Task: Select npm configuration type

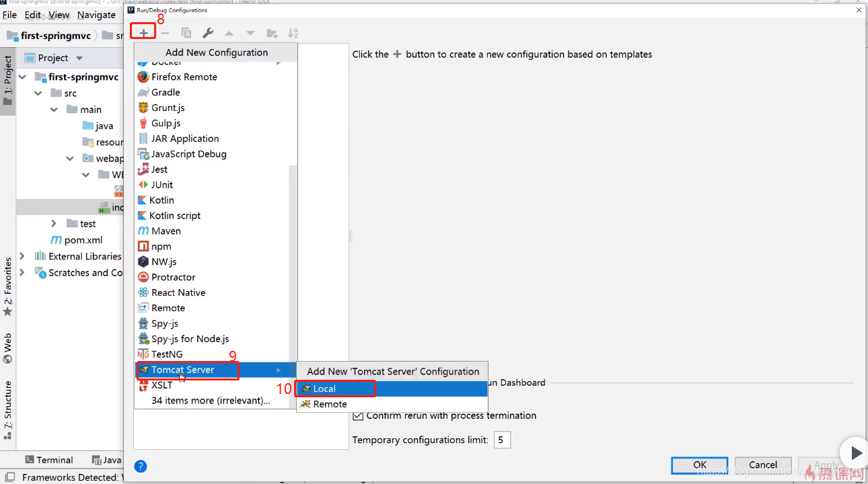Action: pos(212,247)
